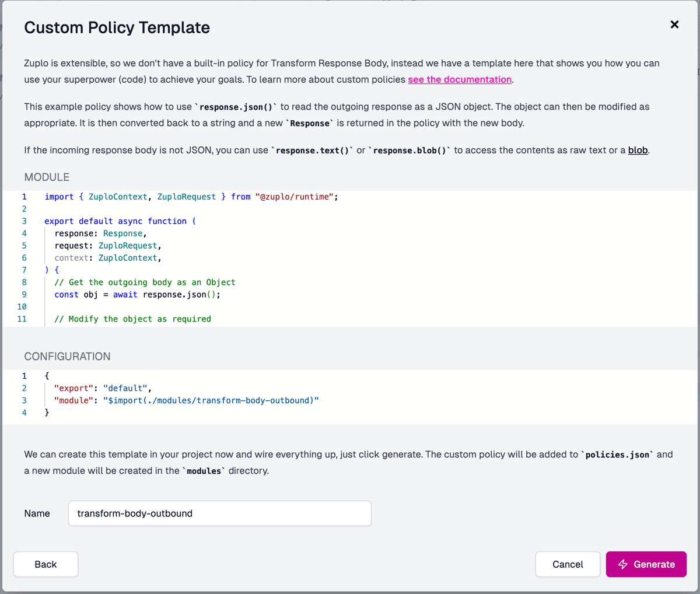Screen dimensions: 700x594
Task: Place cursor on "await response.json()" line
Action: click(x=166, y=295)
